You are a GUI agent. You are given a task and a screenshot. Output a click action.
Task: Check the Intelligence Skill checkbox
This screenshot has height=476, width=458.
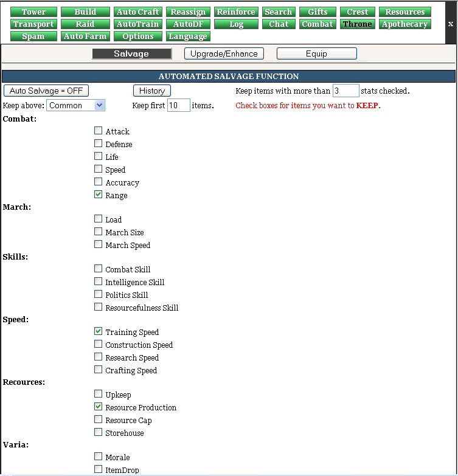98,281
